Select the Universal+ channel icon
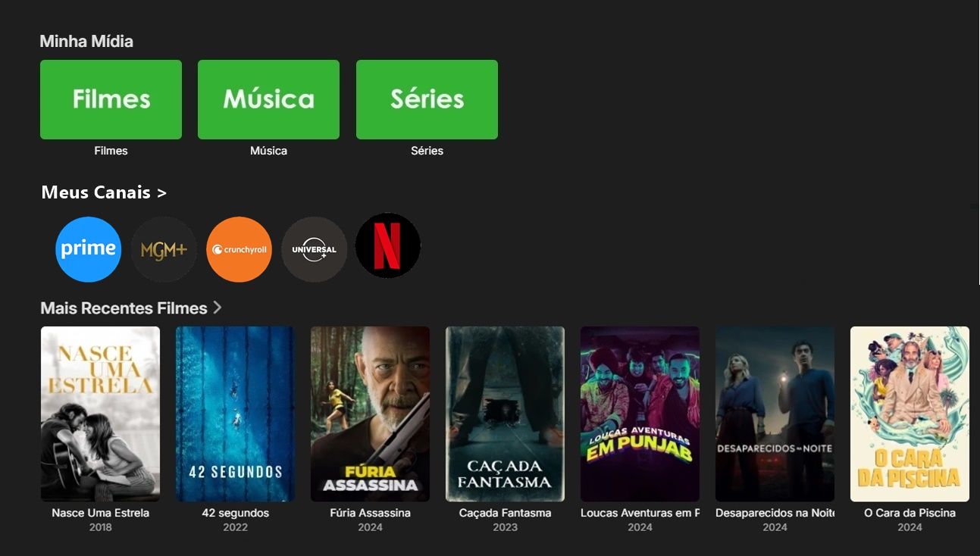Screen dimensions: 980x556 click(314, 249)
